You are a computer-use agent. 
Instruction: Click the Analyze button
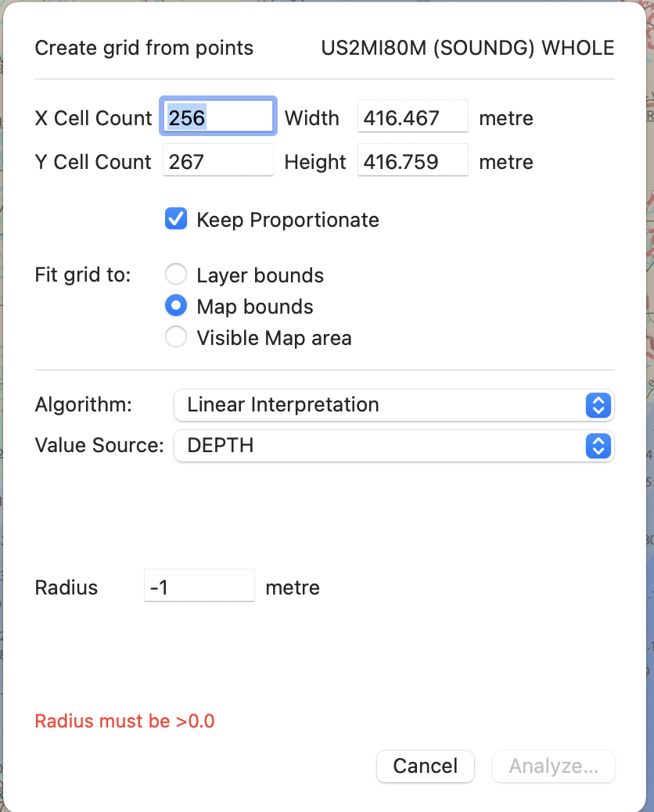[553, 767]
